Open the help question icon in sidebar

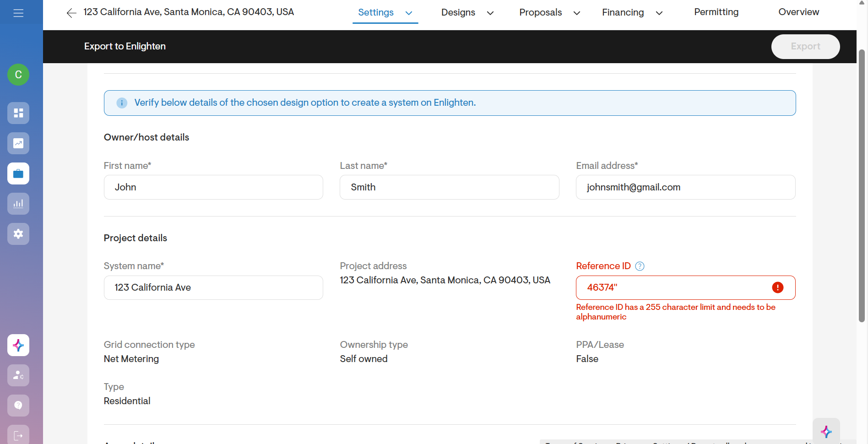tap(18, 406)
